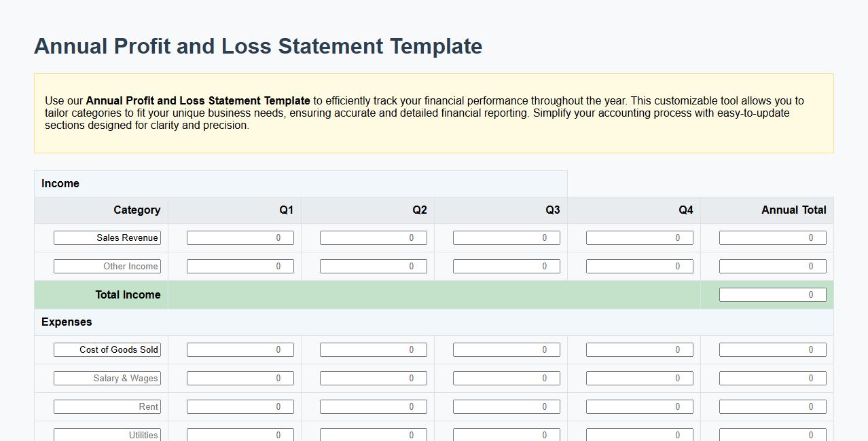Image resolution: width=868 pixels, height=441 pixels.
Task: Click the Sales Revenue Q3 input field
Action: click(506, 237)
